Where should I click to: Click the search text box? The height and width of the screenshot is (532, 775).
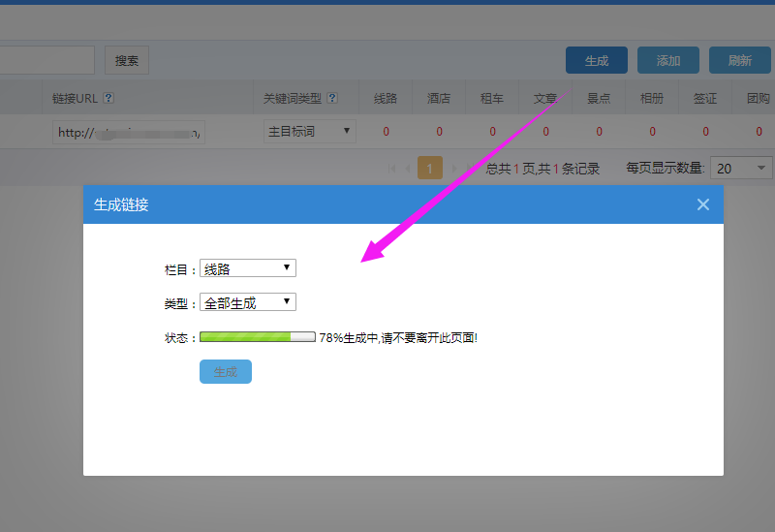46,60
